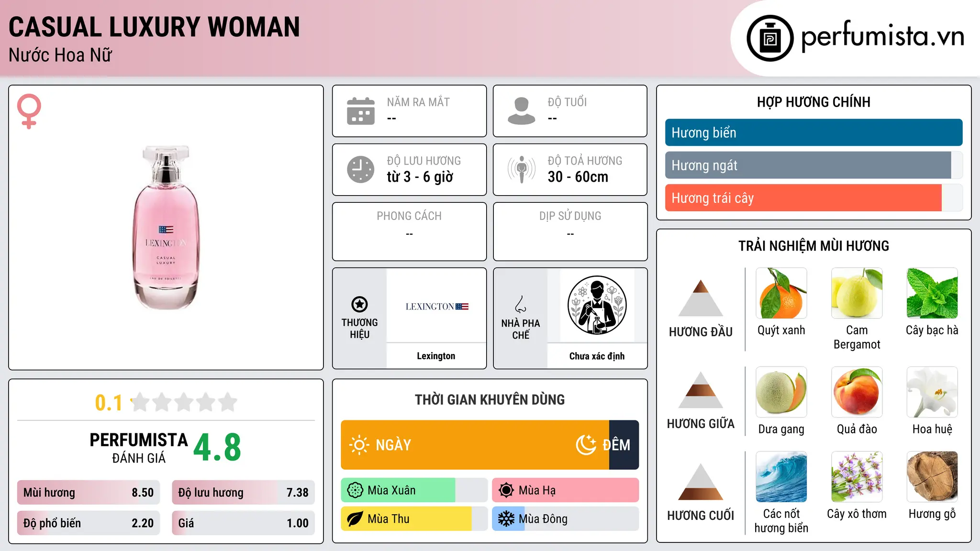Click the calendar icon beside Năm ra mắt

coord(361,111)
